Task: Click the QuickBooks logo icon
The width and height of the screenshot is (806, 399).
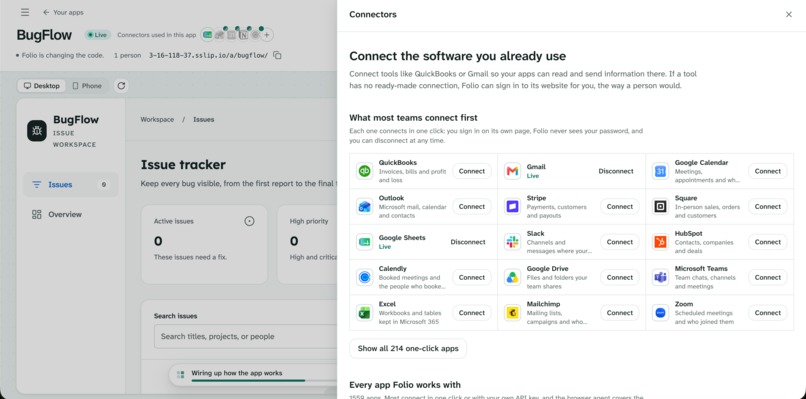Action: (364, 171)
